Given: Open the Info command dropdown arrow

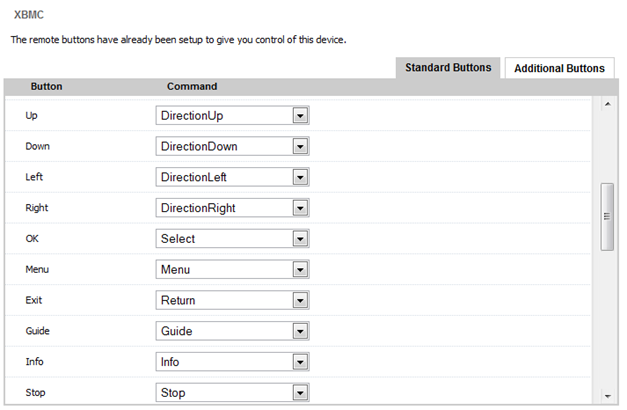Looking at the screenshot, I should click(x=299, y=362).
